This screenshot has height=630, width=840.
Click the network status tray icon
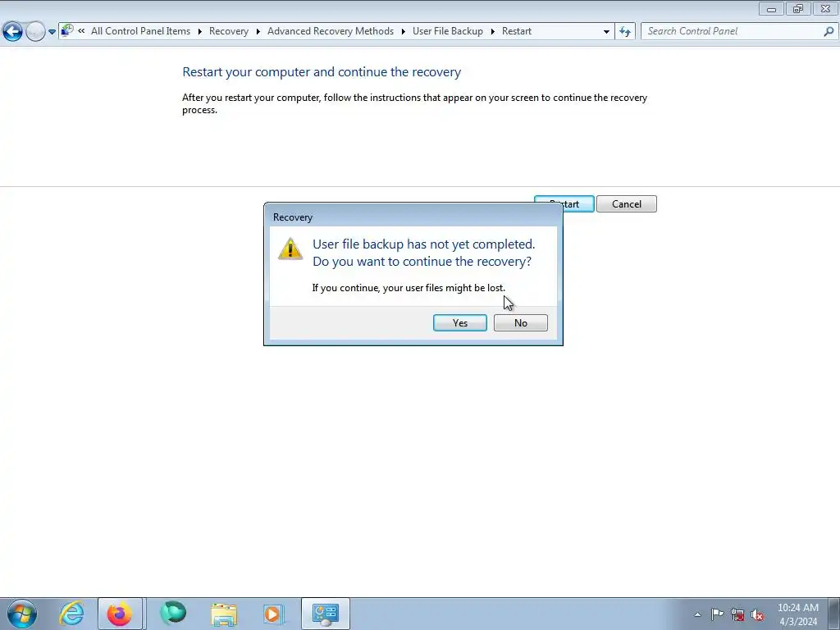[737, 615]
